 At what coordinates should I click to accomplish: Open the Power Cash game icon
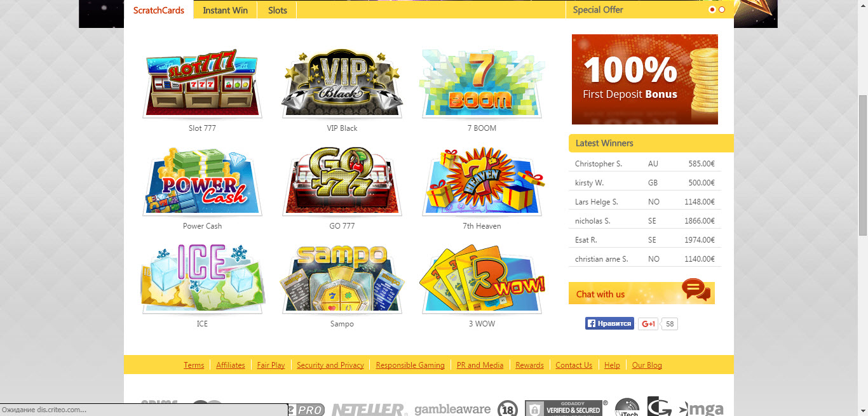click(202, 182)
